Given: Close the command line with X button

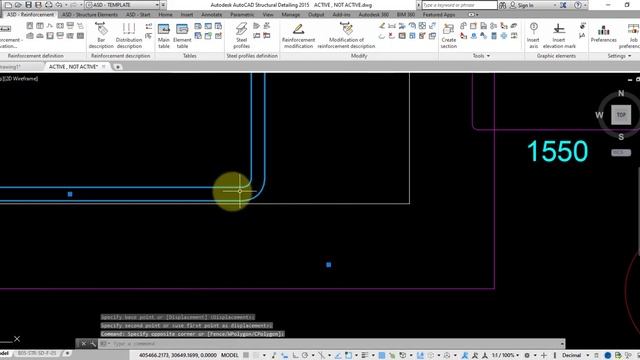Looking at the screenshot, I should (x=83, y=344).
